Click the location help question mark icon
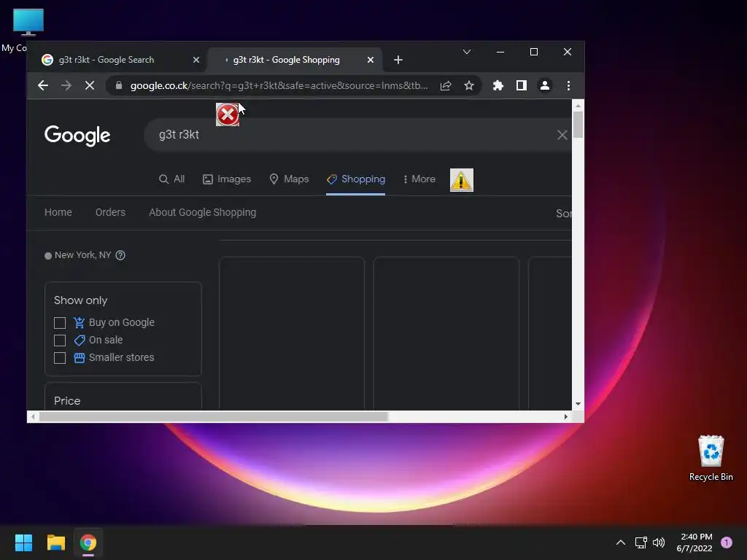The image size is (747, 560). coord(120,255)
